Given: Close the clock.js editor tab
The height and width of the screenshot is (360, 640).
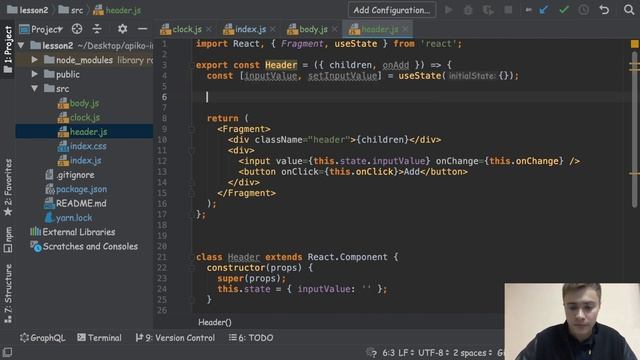Looking at the screenshot, I should 209,29.
